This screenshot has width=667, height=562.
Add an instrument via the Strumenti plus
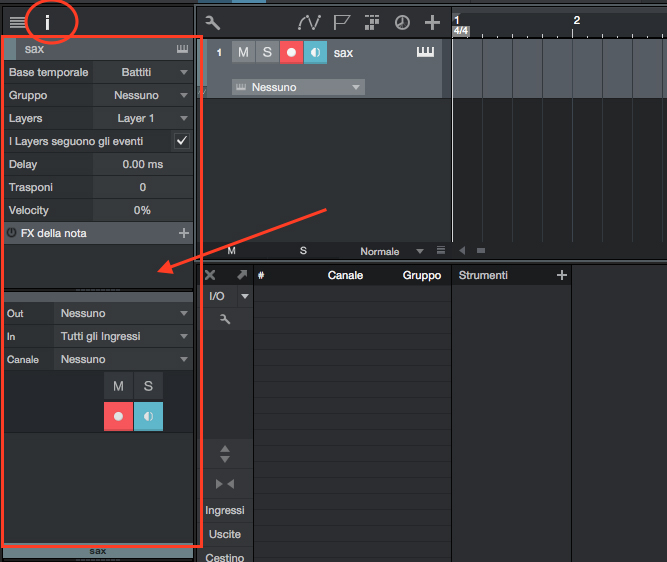point(561,275)
